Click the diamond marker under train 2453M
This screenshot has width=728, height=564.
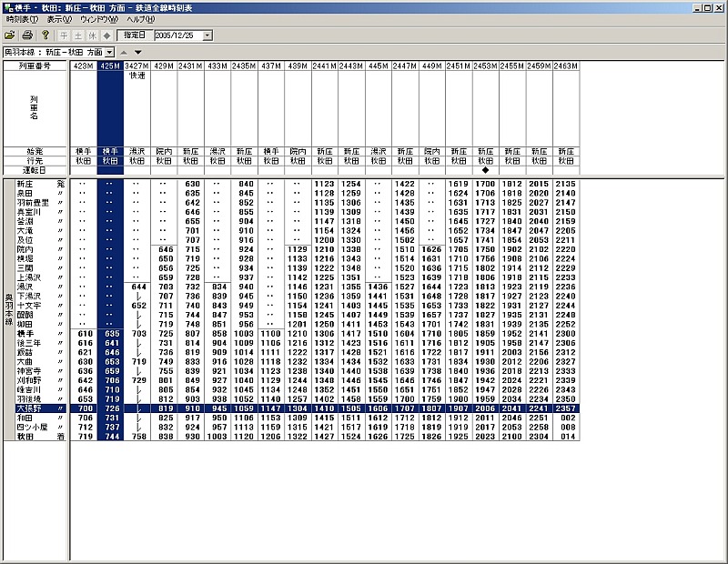pyautogui.click(x=485, y=170)
